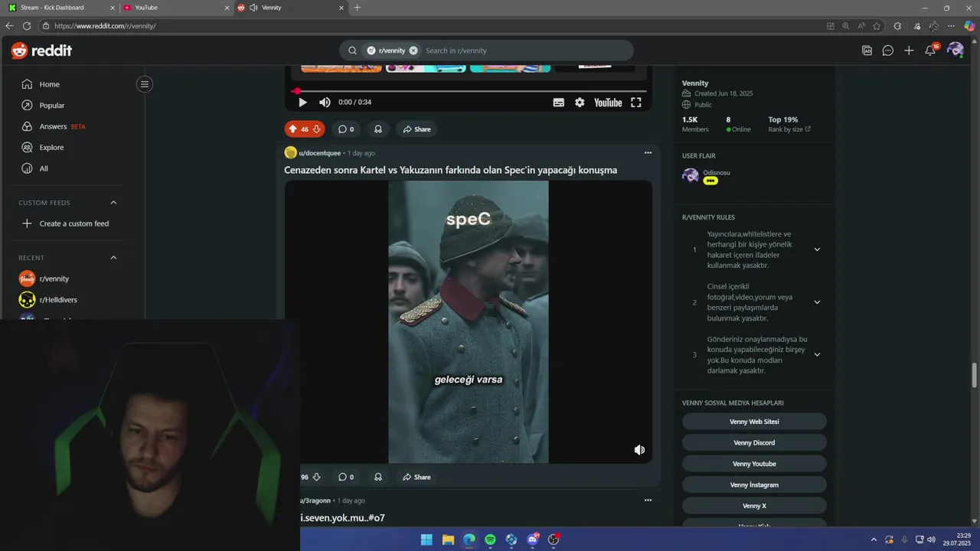Open Spotify from the Windows taskbar

[490, 540]
